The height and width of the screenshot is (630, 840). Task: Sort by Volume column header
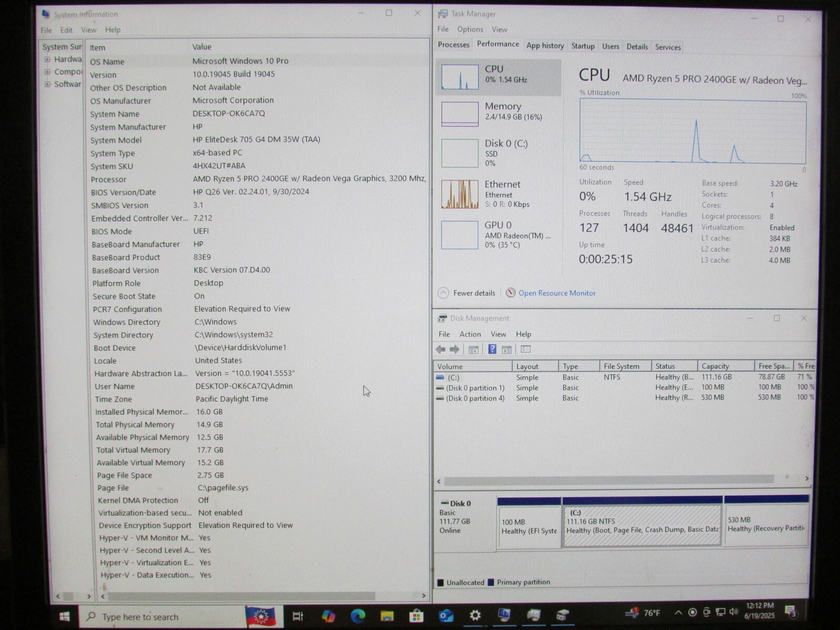tap(473, 366)
